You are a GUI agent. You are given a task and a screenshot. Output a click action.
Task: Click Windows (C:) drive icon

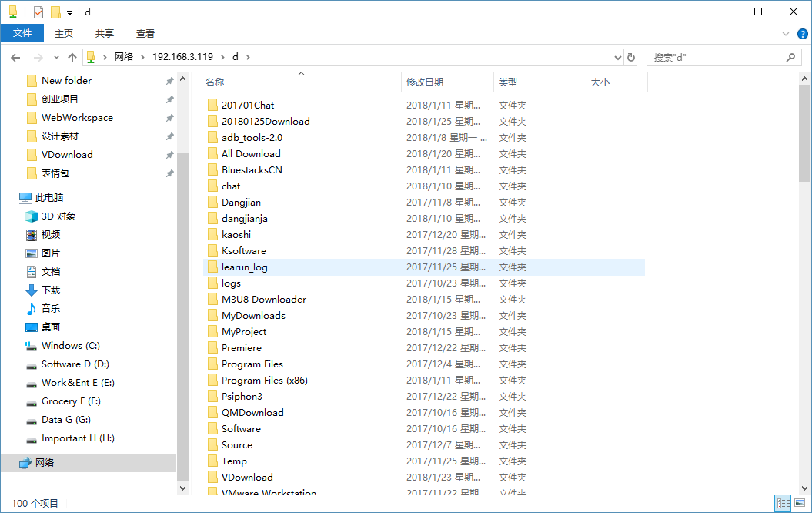pyautogui.click(x=31, y=346)
